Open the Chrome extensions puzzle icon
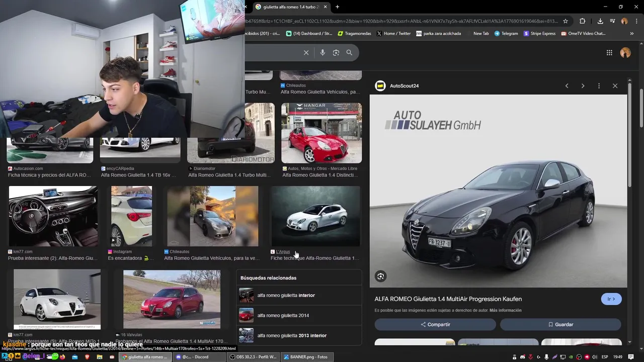 (x=582, y=21)
